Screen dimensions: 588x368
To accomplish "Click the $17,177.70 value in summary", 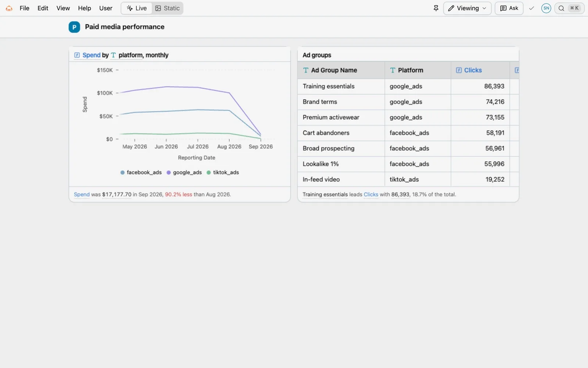I will tap(116, 194).
